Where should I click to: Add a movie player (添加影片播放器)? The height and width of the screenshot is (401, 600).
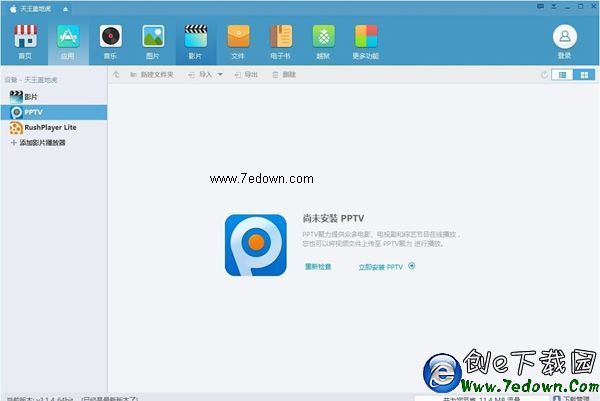pos(38,143)
